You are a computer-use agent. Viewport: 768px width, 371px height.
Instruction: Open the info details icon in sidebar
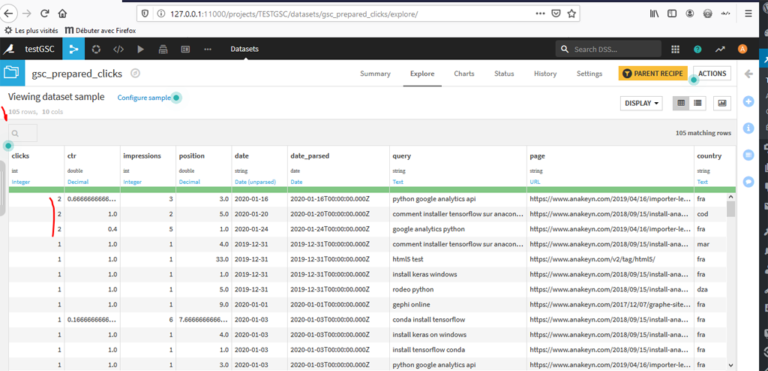tap(748, 128)
